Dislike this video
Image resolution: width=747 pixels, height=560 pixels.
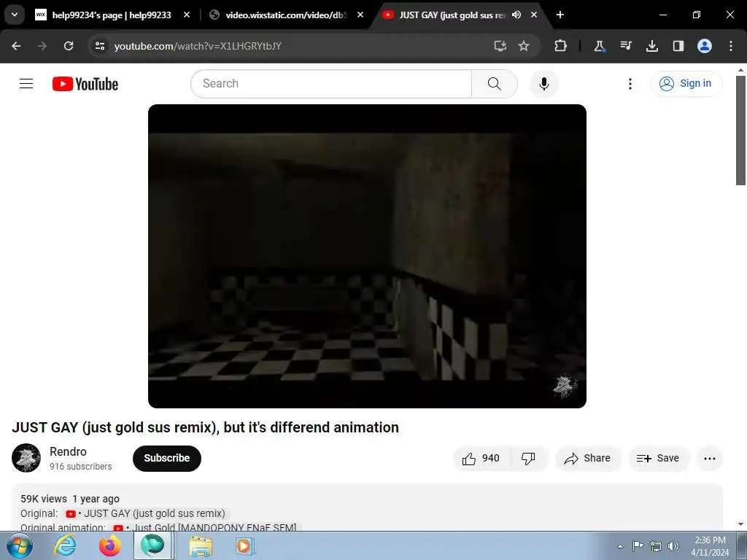[x=528, y=458]
